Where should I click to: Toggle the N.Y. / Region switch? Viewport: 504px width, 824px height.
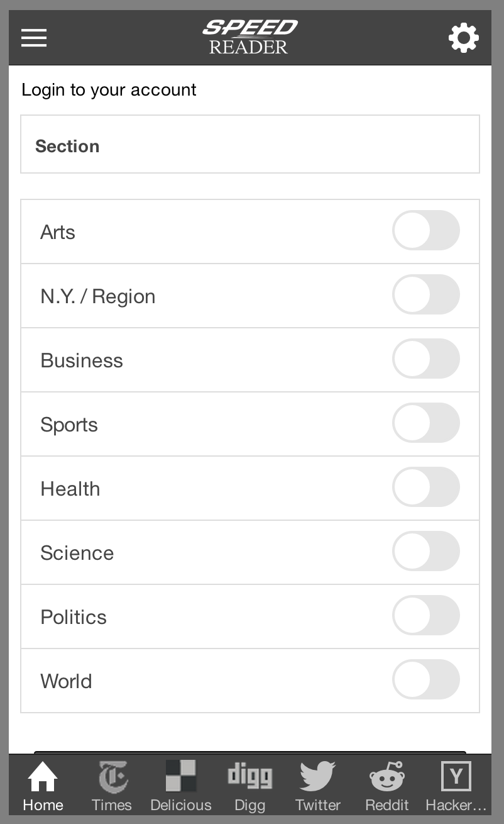[426, 294]
